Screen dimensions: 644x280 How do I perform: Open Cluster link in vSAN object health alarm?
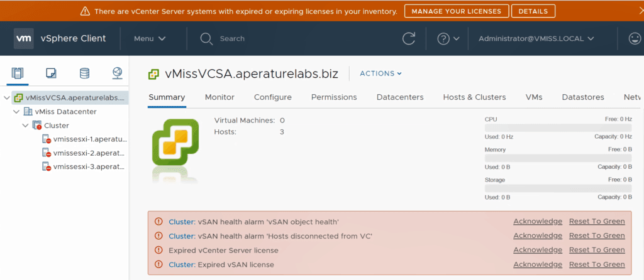click(x=180, y=222)
